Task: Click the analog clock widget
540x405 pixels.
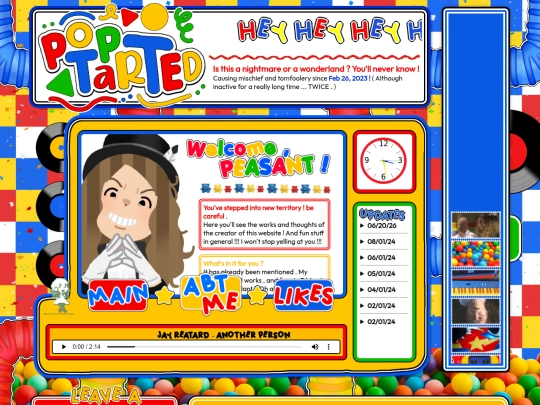Action: [x=384, y=160]
